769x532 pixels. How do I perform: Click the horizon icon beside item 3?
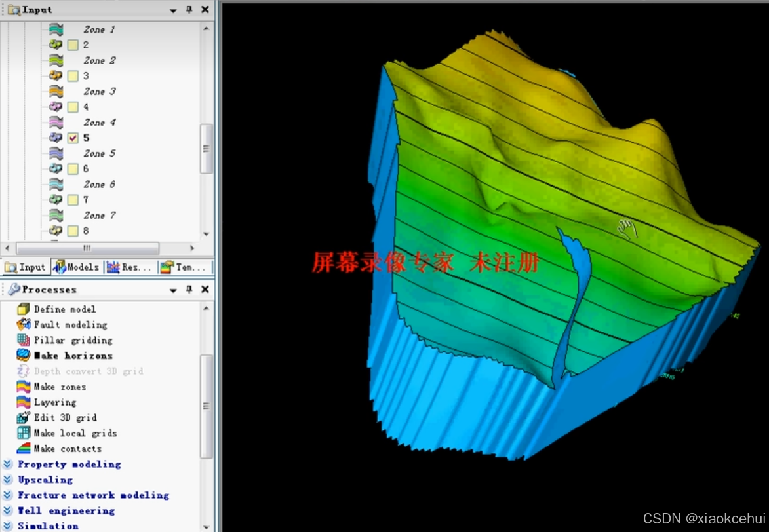point(56,76)
